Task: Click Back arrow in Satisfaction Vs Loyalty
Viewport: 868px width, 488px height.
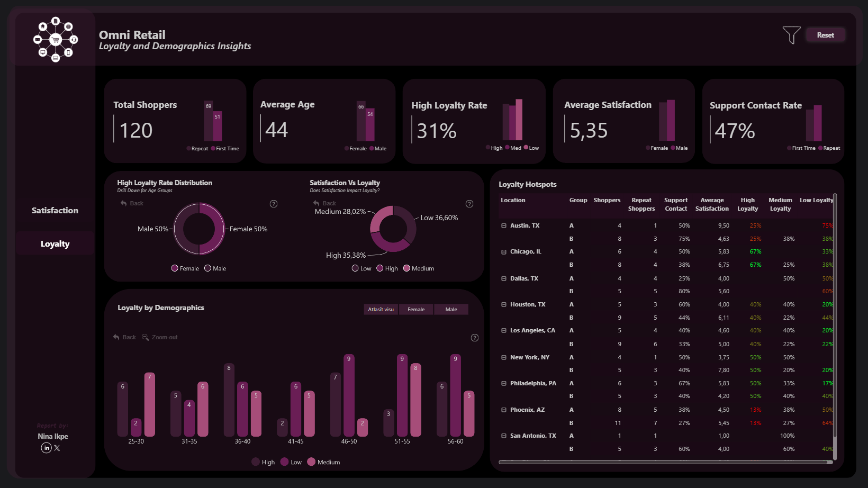Action: tap(316, 203)
